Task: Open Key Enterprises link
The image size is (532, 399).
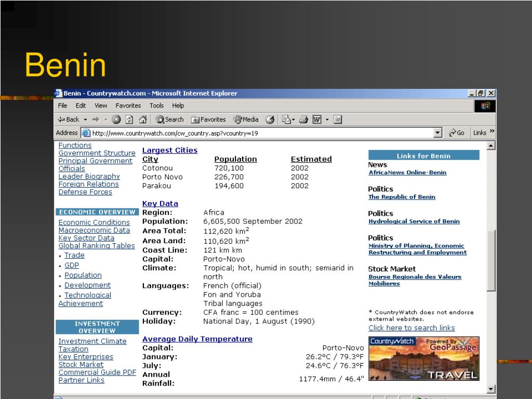Action: click(86, 357)
